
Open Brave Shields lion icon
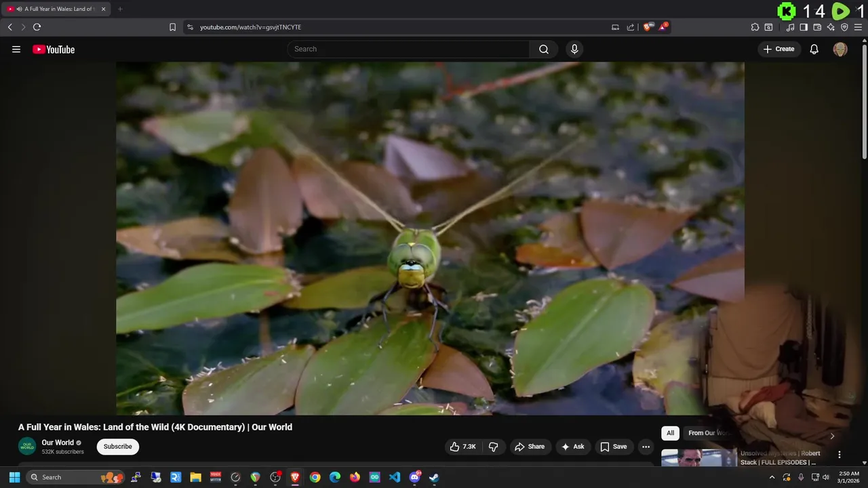648,27
